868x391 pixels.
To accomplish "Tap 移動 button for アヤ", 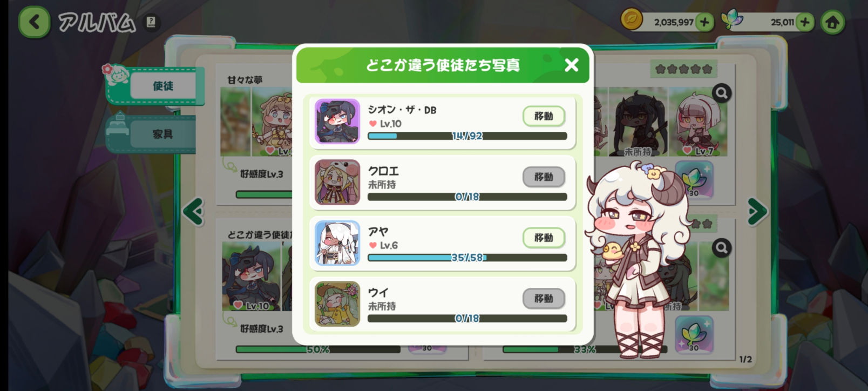I will 544,238.
